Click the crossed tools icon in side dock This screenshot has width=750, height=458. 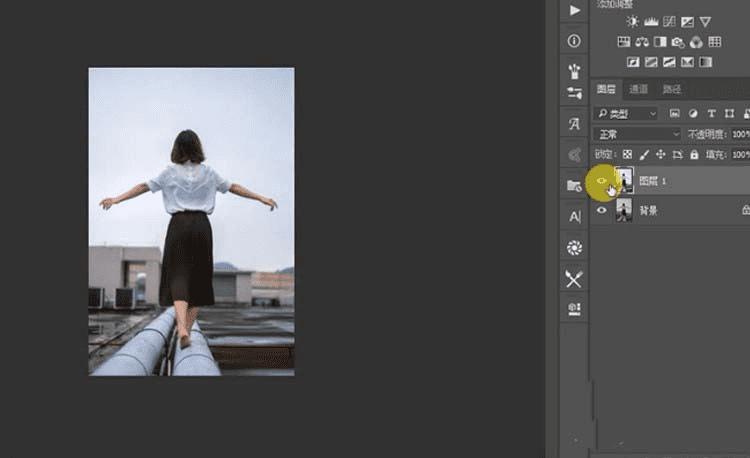(574, 279)
